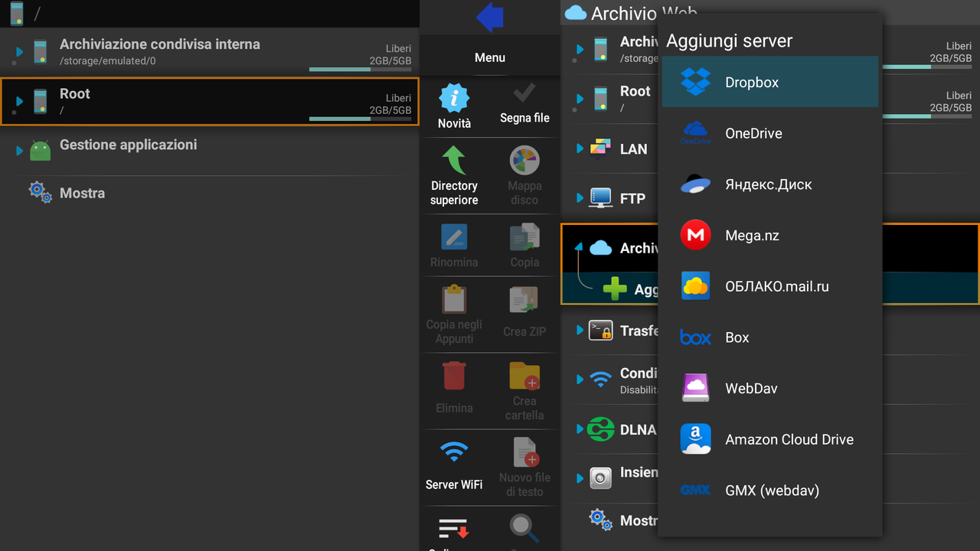This screenshot has width=980, height=551.
Task: Click the green plus add-server icon
Action: tap(615, 289)
